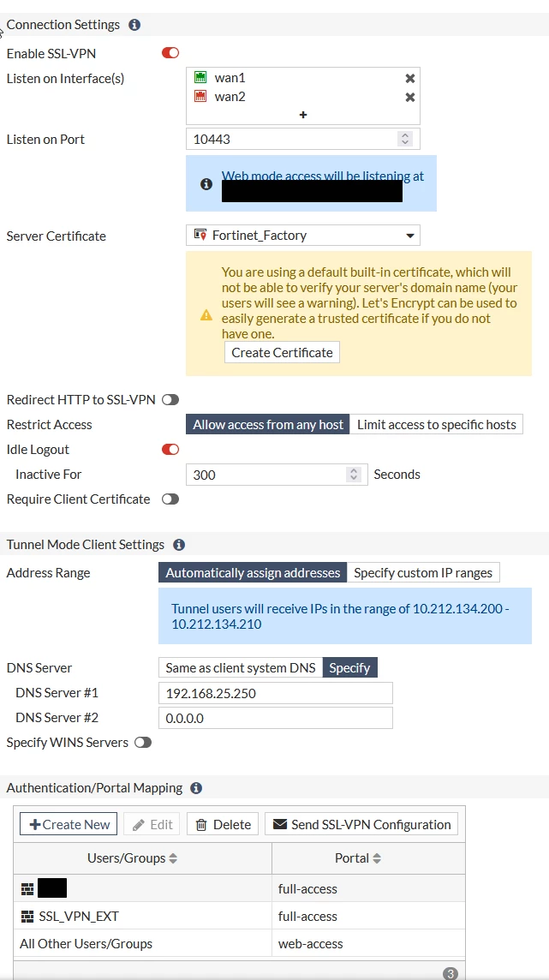The height and width of the screenshot is (980, 549).
Task: Turn on Redirect HTTP to SSL-VPN
Action: tap(170, 399)
